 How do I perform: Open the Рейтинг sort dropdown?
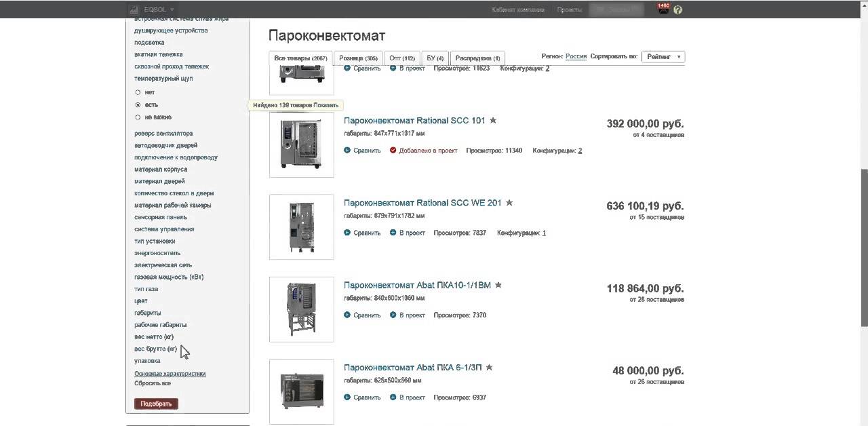point(663,57)
